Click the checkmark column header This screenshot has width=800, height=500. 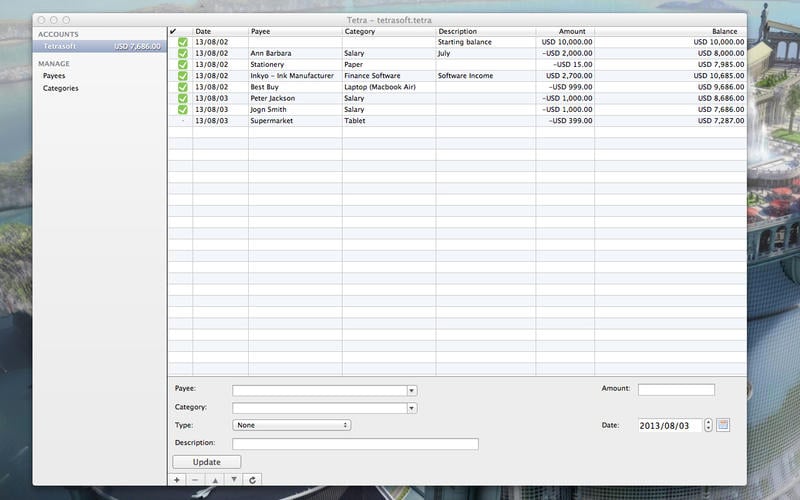[x=180, y=32]
